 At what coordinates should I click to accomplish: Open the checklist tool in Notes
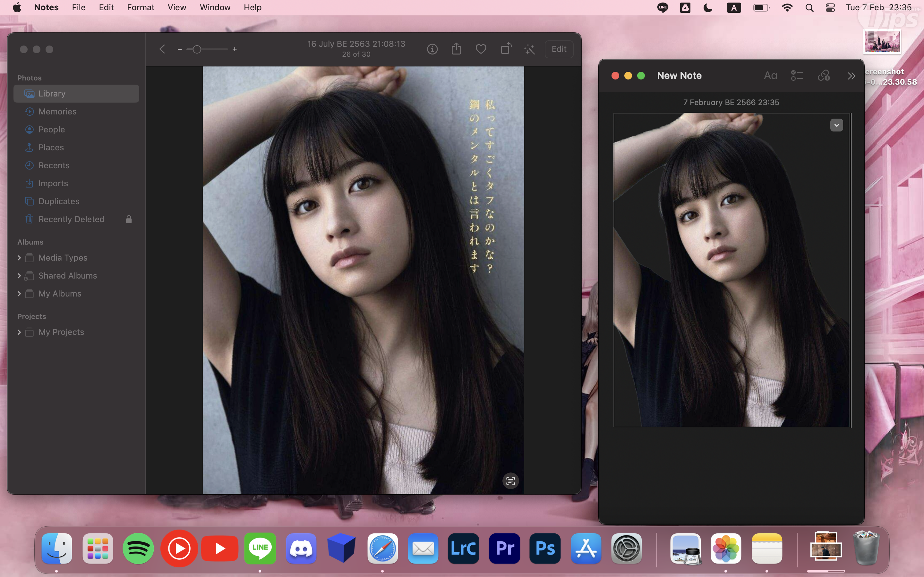point(797,76)
